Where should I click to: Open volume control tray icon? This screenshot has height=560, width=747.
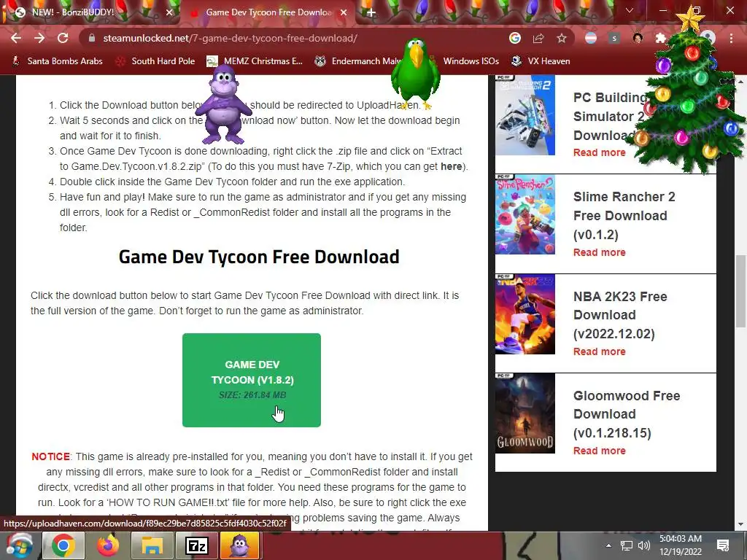point(643,545)
